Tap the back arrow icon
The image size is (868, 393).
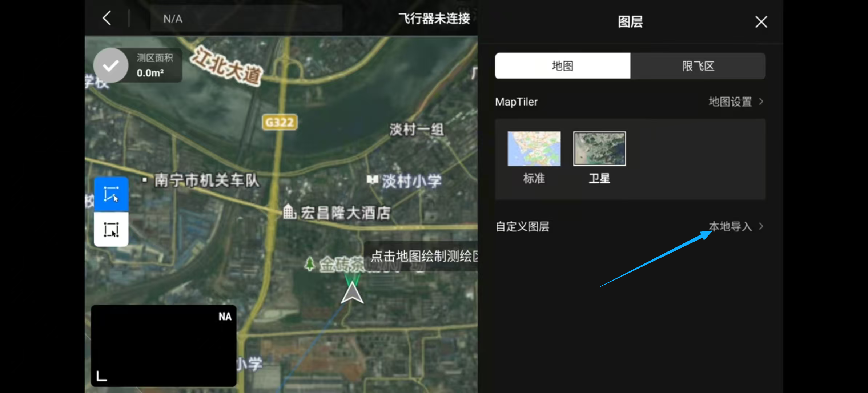tap(107, 18)
